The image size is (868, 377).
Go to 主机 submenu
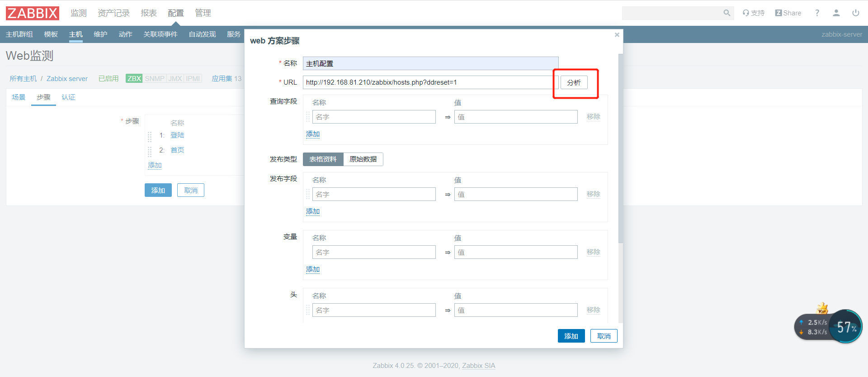[75, 34]
